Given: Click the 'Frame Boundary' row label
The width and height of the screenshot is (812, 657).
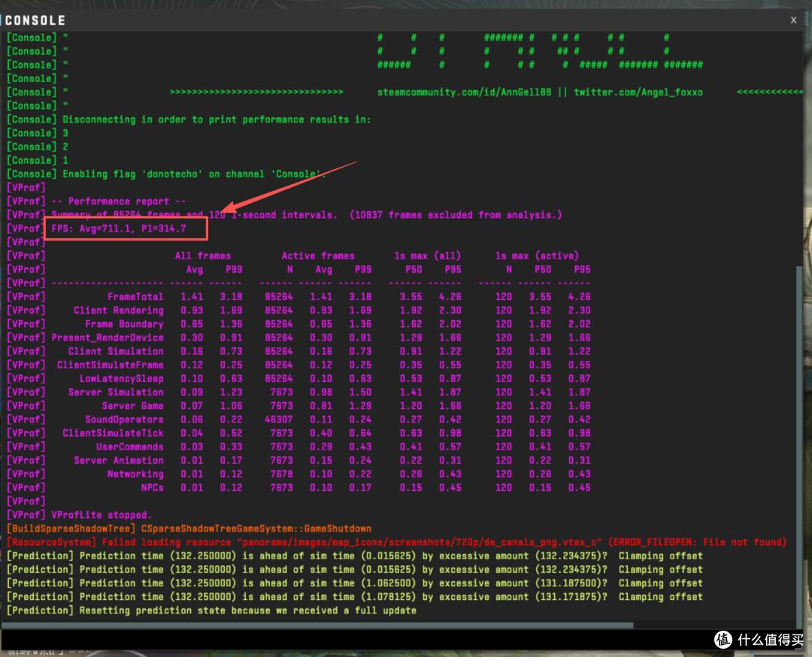Looking at the screenshot, I should click(x=124, y=324).
